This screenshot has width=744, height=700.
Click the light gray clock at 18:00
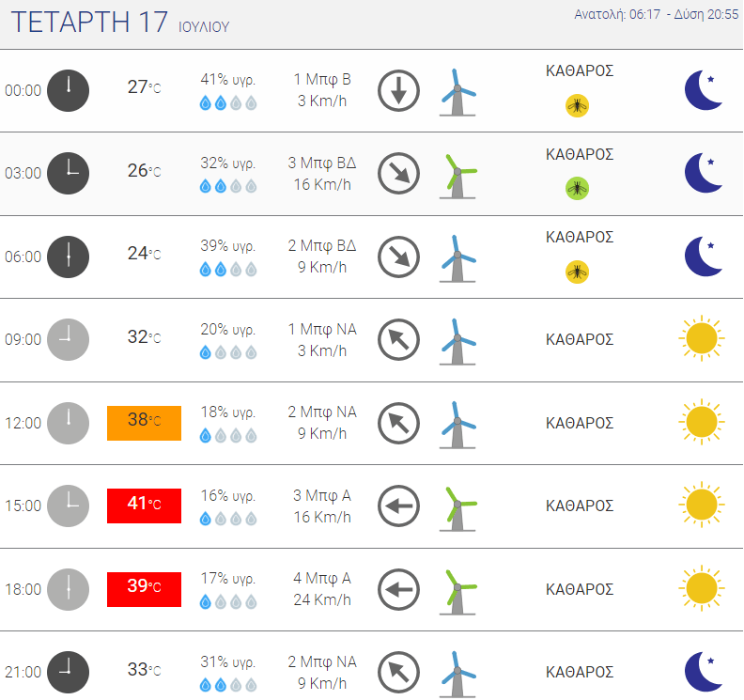click(x=68, y=589)
